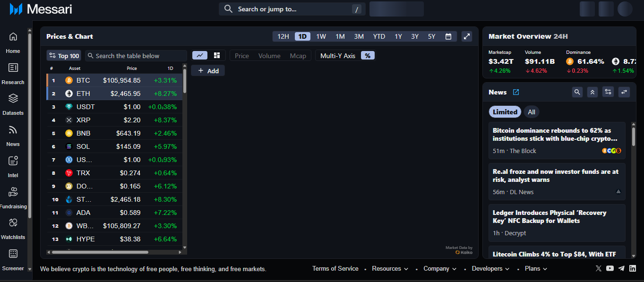The image size is (644, 282).
Task: Open Re.al froze investor funds article
Action: (557, 181)
